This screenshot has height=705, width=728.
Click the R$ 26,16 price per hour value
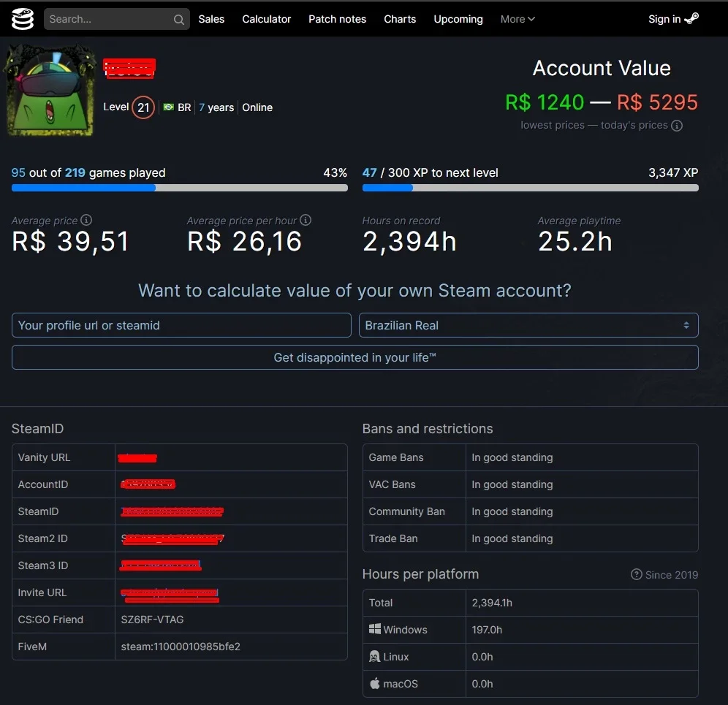(x=245, y=241)
